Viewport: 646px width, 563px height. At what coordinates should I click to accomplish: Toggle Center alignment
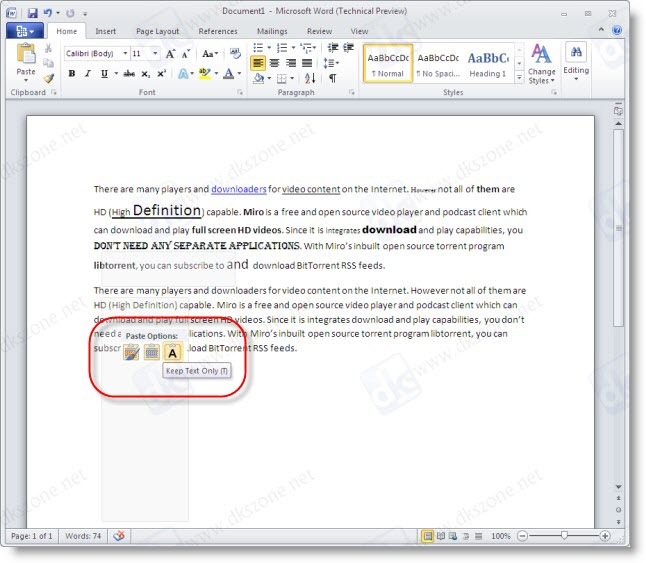coord(274,63)
